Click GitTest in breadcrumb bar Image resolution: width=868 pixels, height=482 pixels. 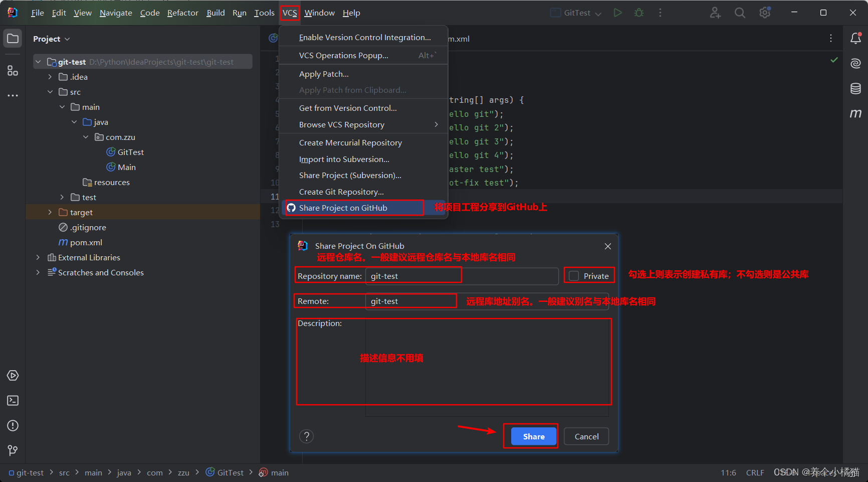225,472
